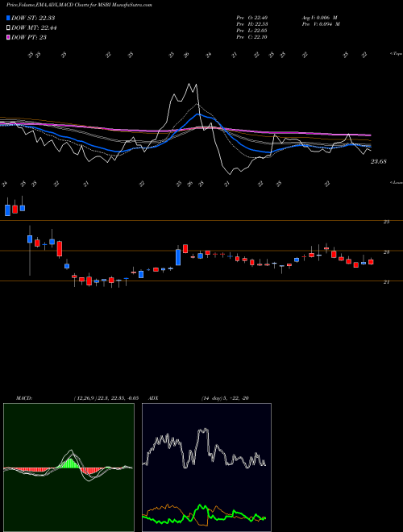Viewport: 403px width, 532px height.
Task: Click the 'Pre V: 0.094 M' value
Action: tap(321, 24)
